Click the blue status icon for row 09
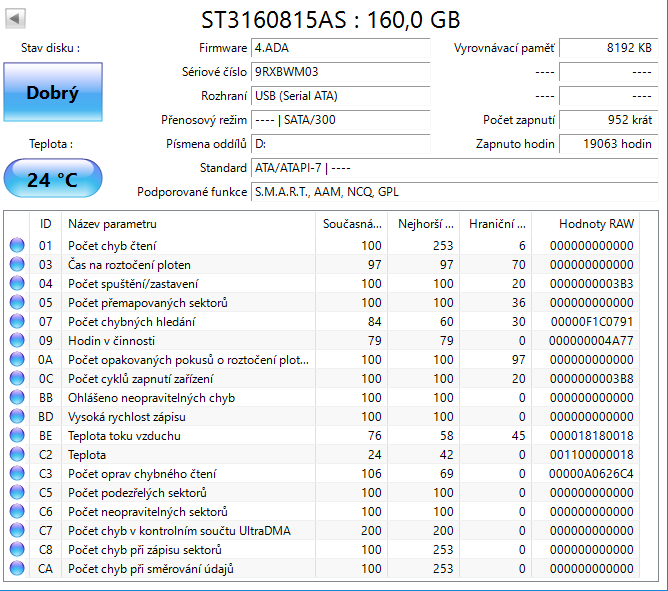 click(x=17, y=340)
